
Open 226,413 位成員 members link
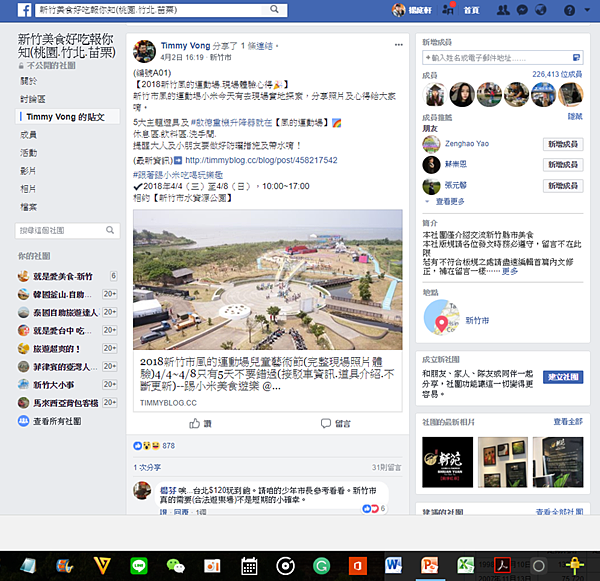tap(557, 74)
